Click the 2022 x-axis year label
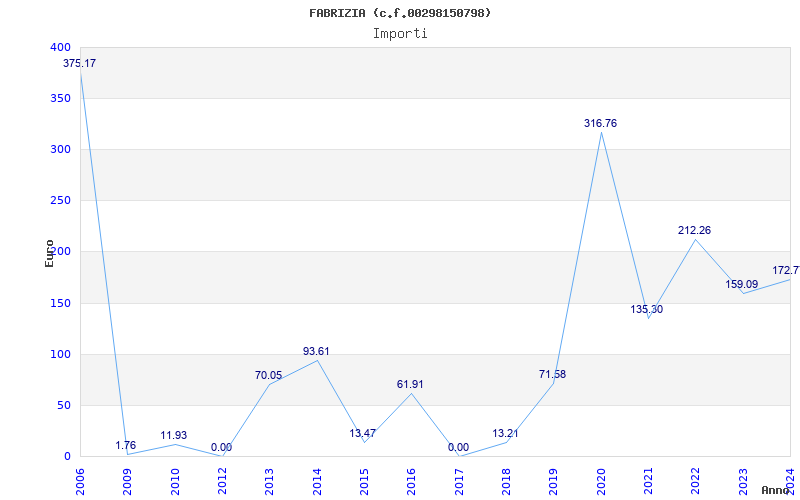 (696, 482)
